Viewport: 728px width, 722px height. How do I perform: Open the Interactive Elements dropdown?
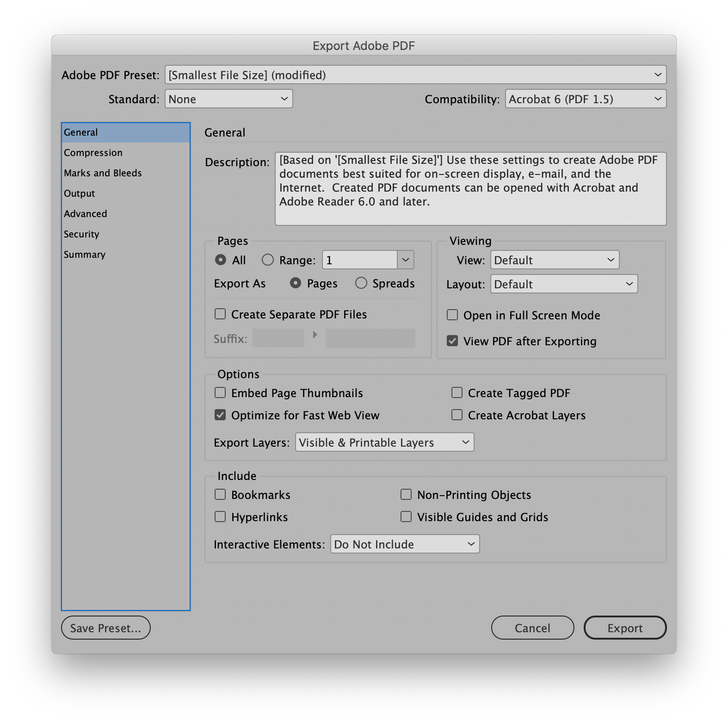tap(405, 544)
